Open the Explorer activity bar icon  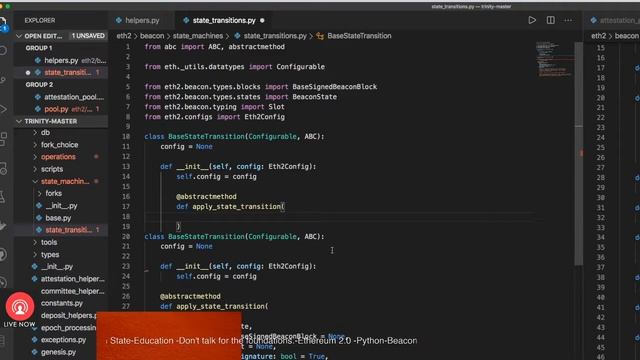(3, 24)
